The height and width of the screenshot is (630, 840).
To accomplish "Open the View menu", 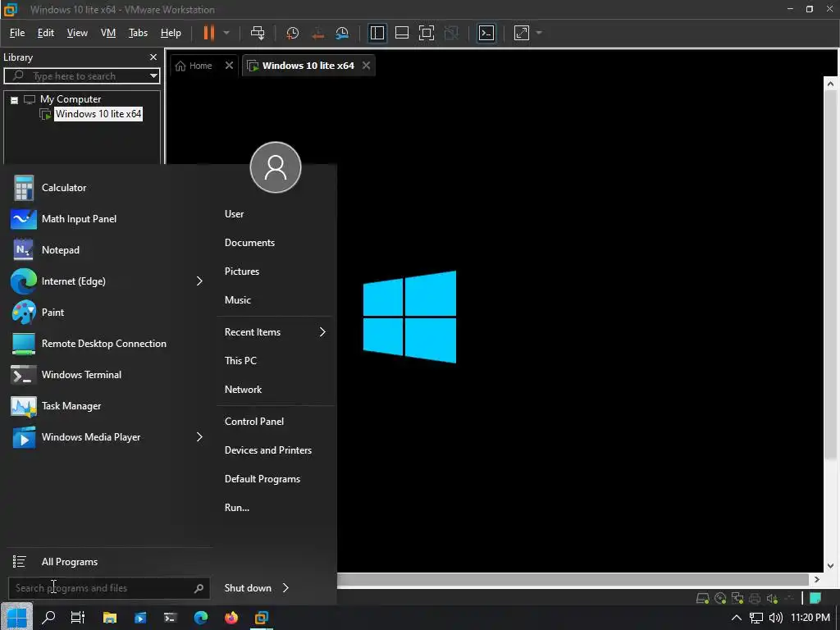I will click(x=77, y=33).
